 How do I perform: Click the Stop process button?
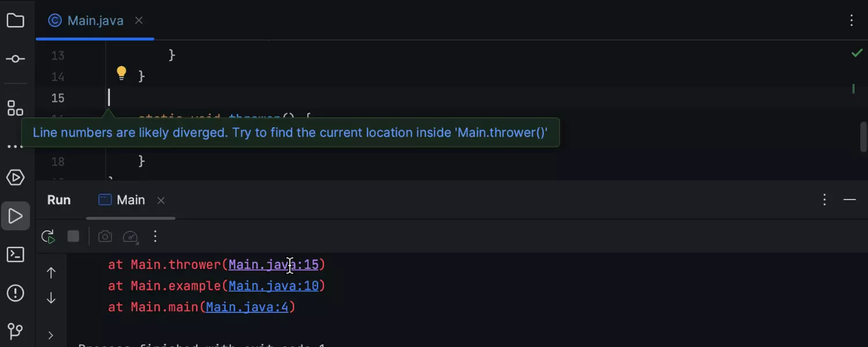(x=73, y=237)
